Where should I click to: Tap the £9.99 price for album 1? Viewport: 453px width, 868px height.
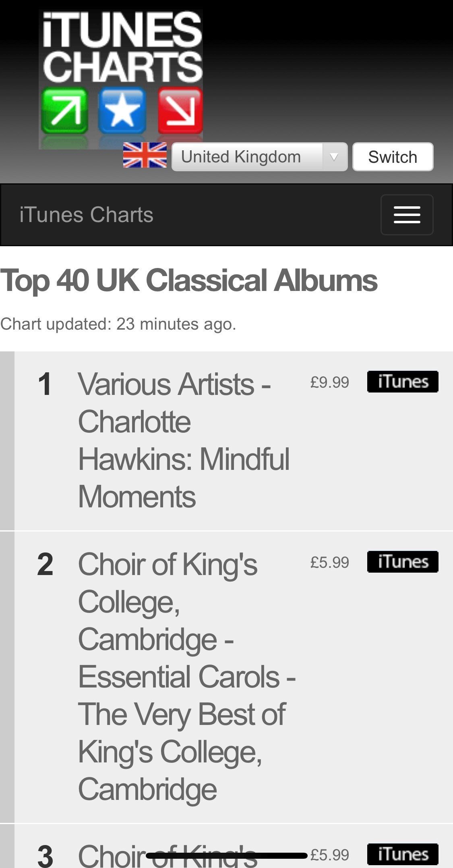(x=329, y=382)
